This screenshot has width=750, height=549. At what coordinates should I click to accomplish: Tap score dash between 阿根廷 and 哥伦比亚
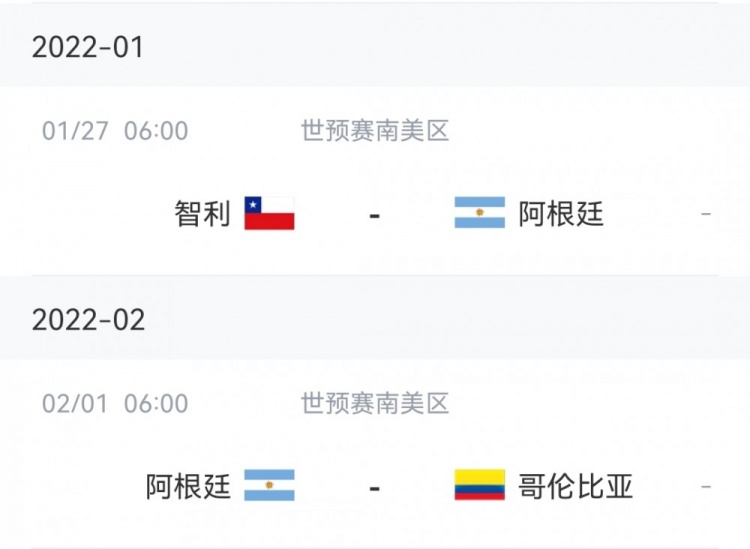pyautogui.click(x=375, y=489)
